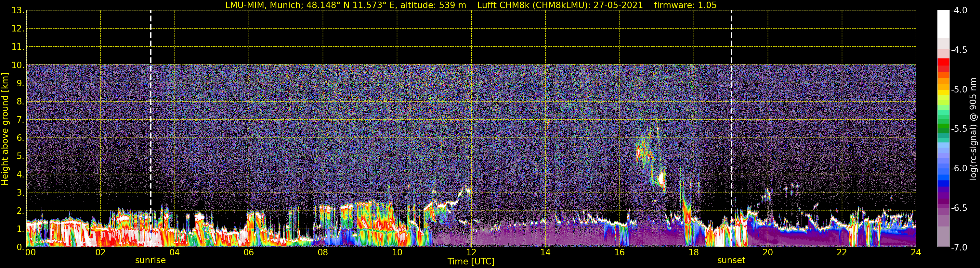
Task: Click the '18' tick on the time axis
Action: click(x=694, y=252)
